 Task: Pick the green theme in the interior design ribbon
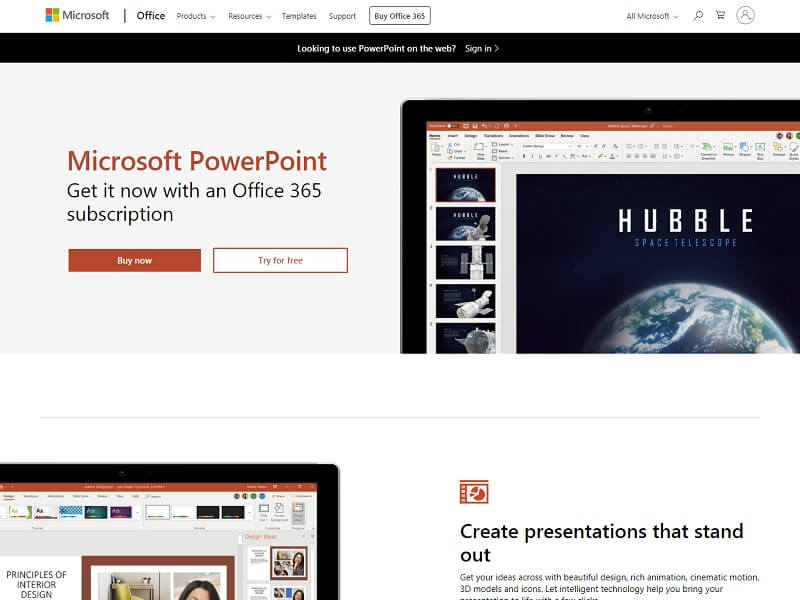click(20, 512)
